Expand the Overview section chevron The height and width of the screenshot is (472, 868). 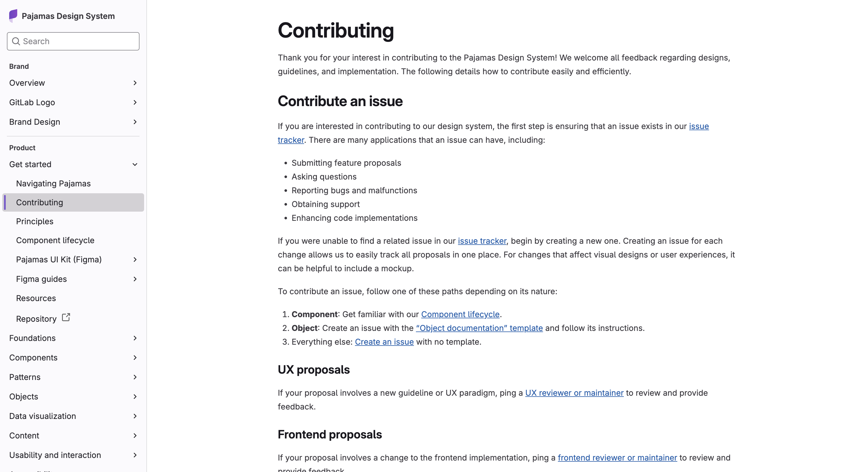click(x=135, y=83)
